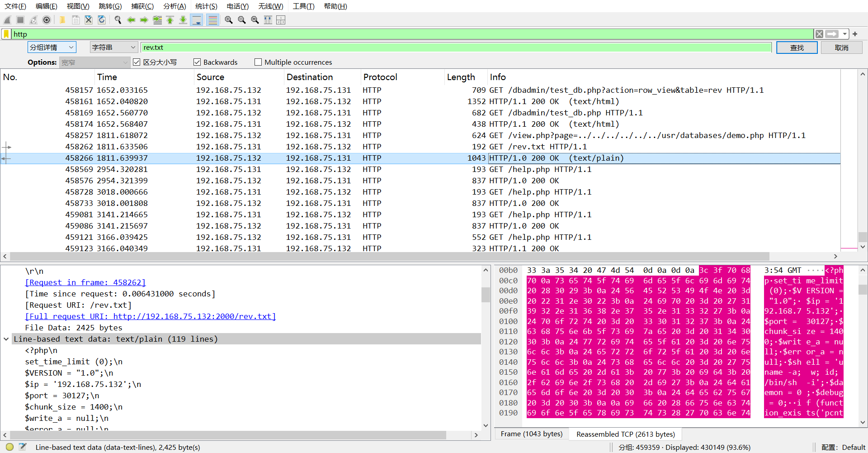Image resolution: width=868 pixels, height=453 pixels.
Task: Reload the capture file
Action: tap(102, 20)
